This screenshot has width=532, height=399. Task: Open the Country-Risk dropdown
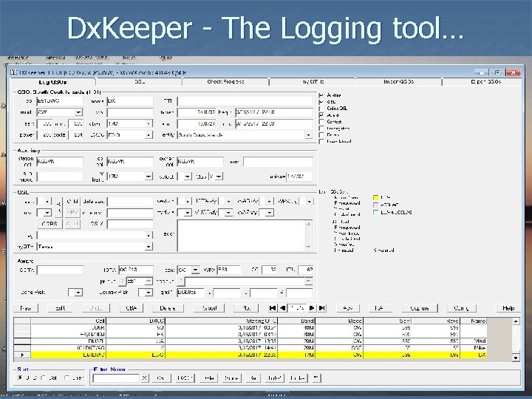click(x=149, y=293)
